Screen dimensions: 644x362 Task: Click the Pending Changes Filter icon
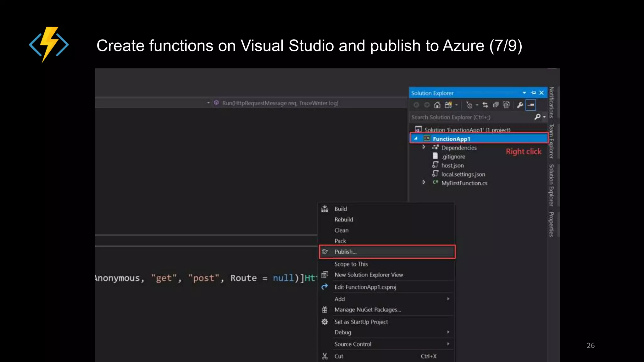coord(469,105)
